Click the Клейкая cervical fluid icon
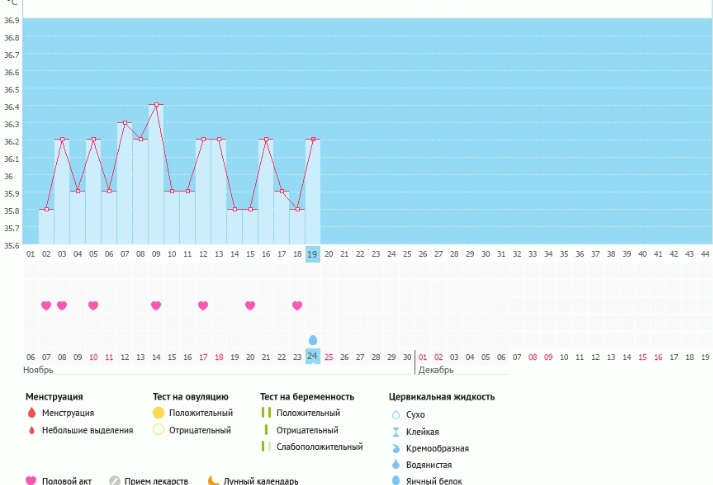 pos(395,431)
